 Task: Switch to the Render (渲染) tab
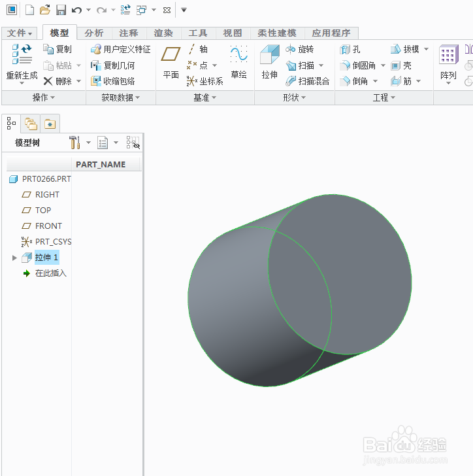(163, 33)
